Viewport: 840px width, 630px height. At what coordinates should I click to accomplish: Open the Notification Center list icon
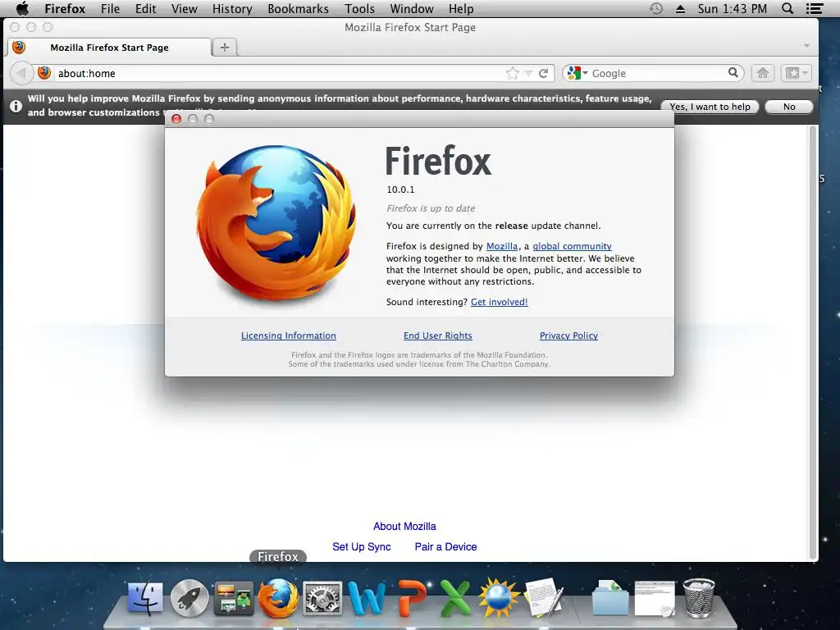pyautogui.click(x=815, y=8)
